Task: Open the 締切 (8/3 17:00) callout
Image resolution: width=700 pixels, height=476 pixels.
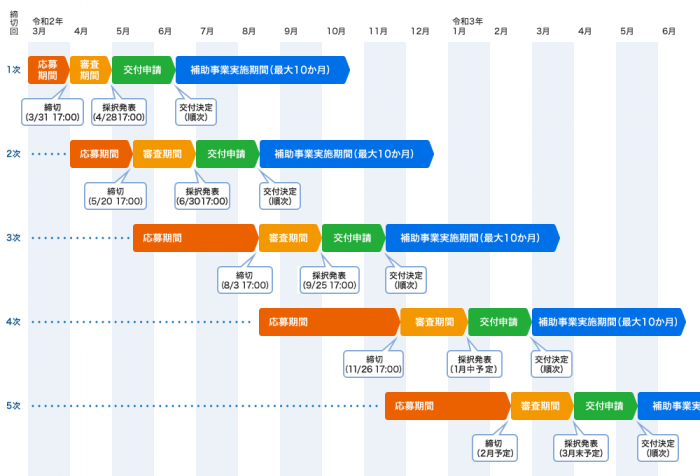Action: (244, 279)
